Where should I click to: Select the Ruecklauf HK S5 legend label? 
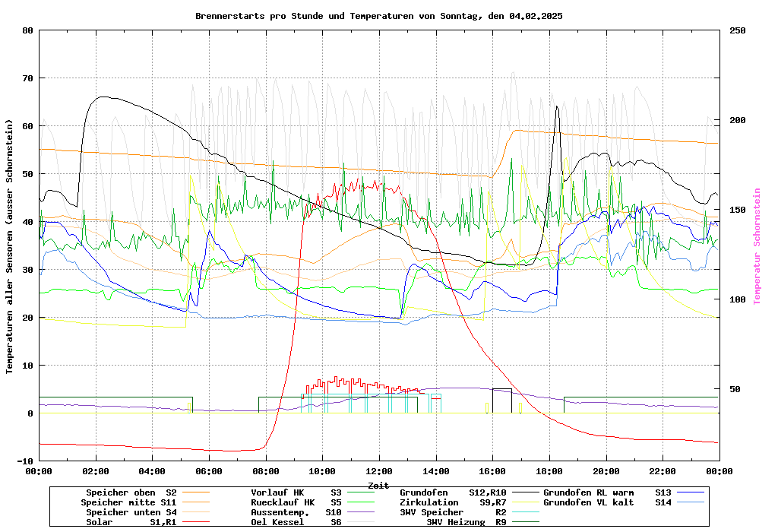[x=296, y=502]
